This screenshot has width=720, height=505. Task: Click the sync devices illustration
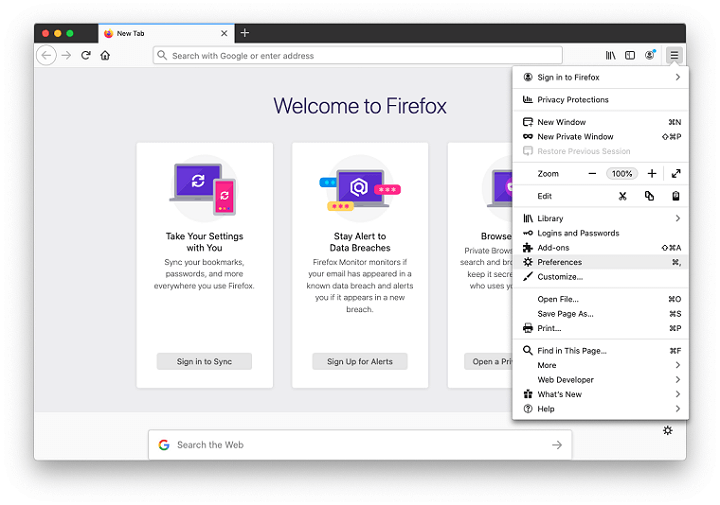pos(204,189)
